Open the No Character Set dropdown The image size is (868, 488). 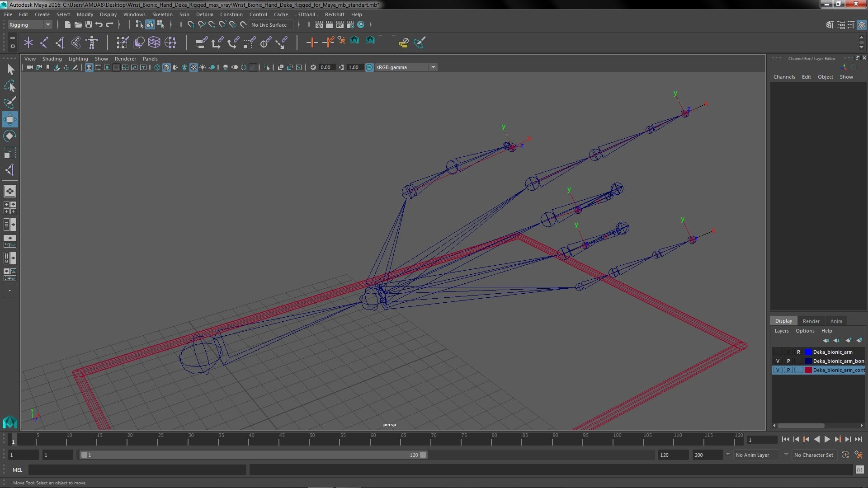[814, 455]
